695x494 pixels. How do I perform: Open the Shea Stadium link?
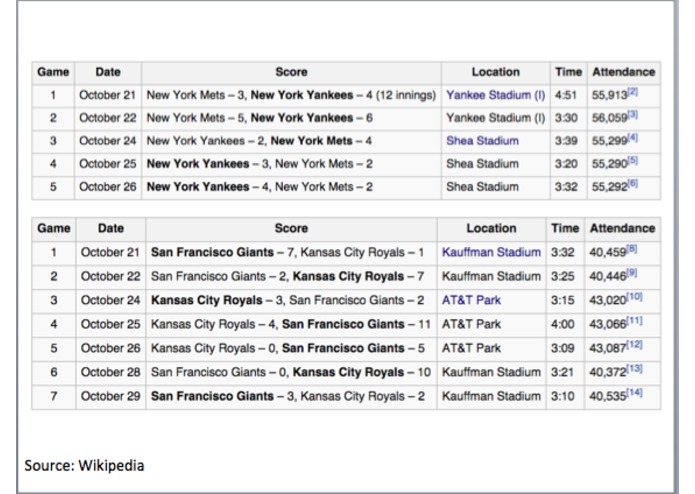pyautogui.click(x=482, y=141)
